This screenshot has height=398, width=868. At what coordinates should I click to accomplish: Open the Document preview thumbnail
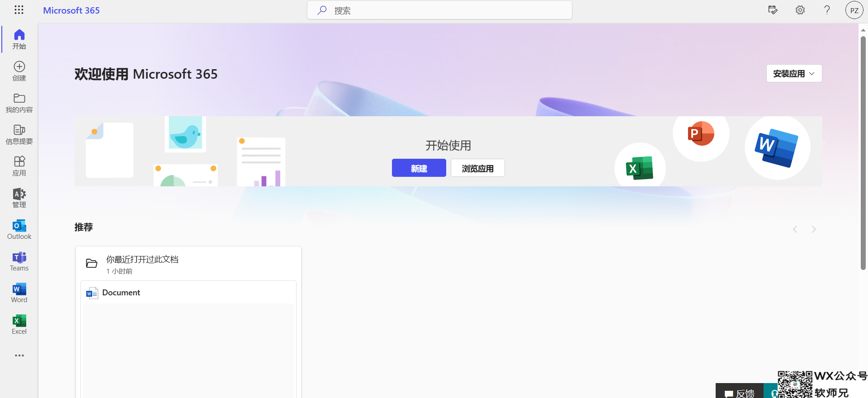tap(189, 351)
